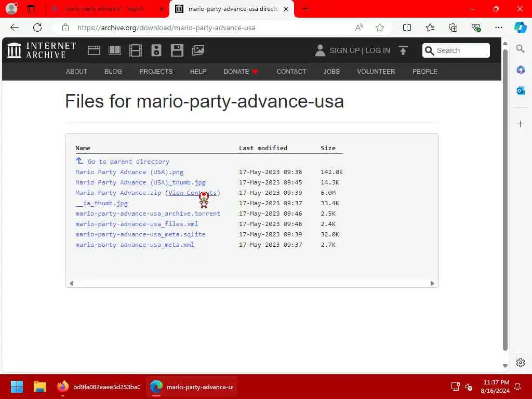Image resolution: width=532 pixels, height=399 pixels.
Task: Open the Texts book icon
Action: point(115,50)
